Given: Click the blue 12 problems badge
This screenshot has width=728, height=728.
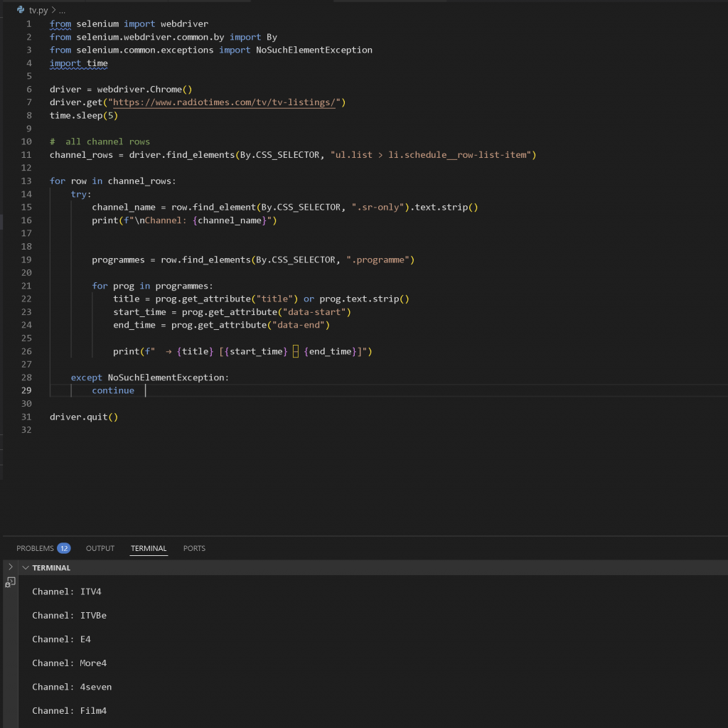Looking at the screenshot, I should click(x=64, y=548).
